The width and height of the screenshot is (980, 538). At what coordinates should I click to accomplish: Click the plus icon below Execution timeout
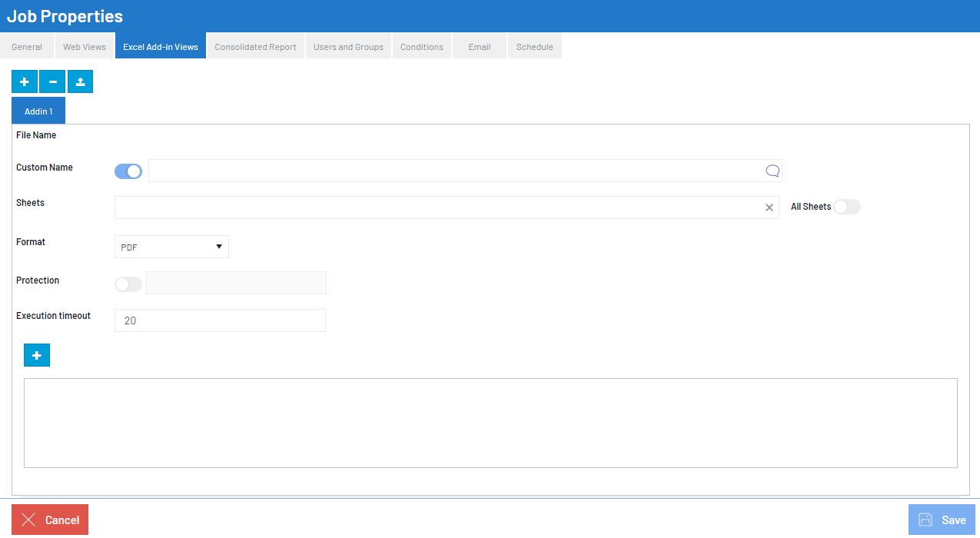pos(37,355)
